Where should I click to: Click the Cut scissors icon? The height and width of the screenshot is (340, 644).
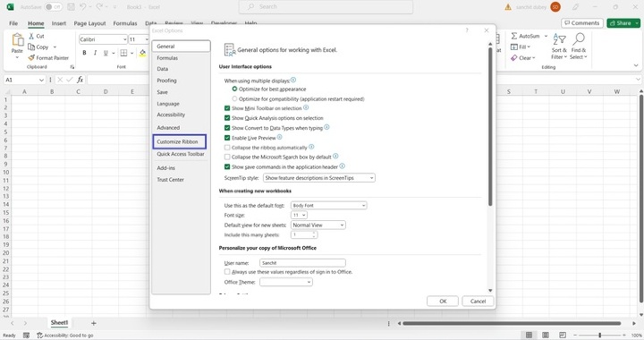31,36
